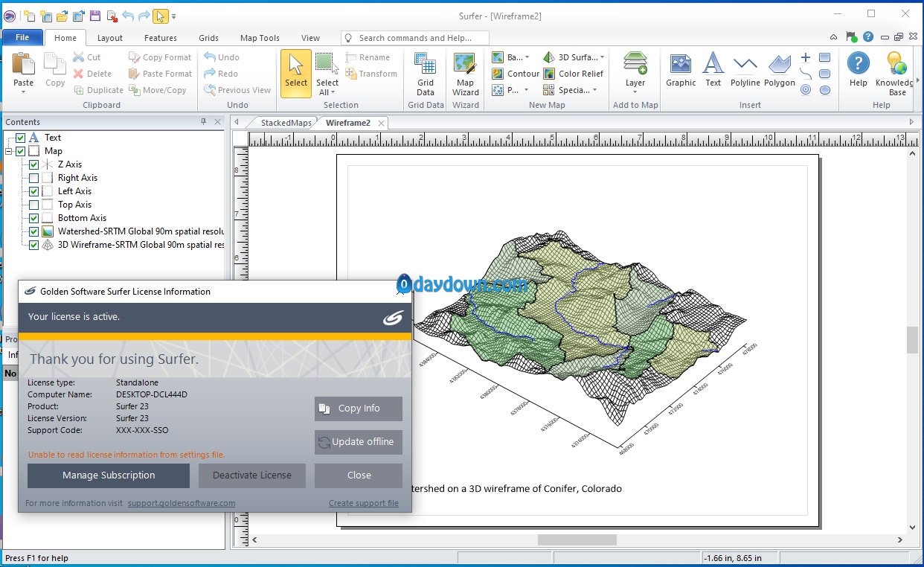
Task: Switch to the Layout ribbon tab
Action: pyautogui.click(x=109, y=38)
